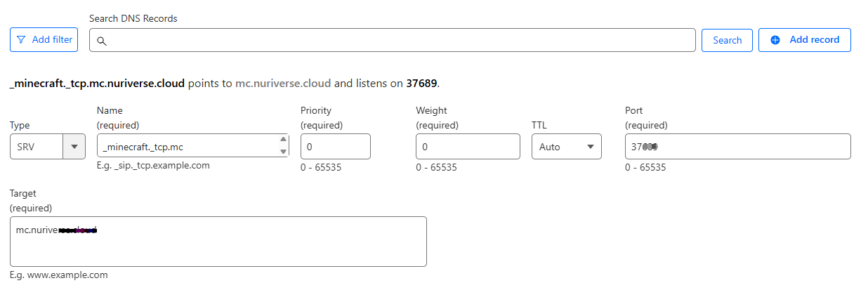Screen dimensions: 868x290
Task: Open the Type dropdown arrow next to SRV
Action: (x=74, y=147)
